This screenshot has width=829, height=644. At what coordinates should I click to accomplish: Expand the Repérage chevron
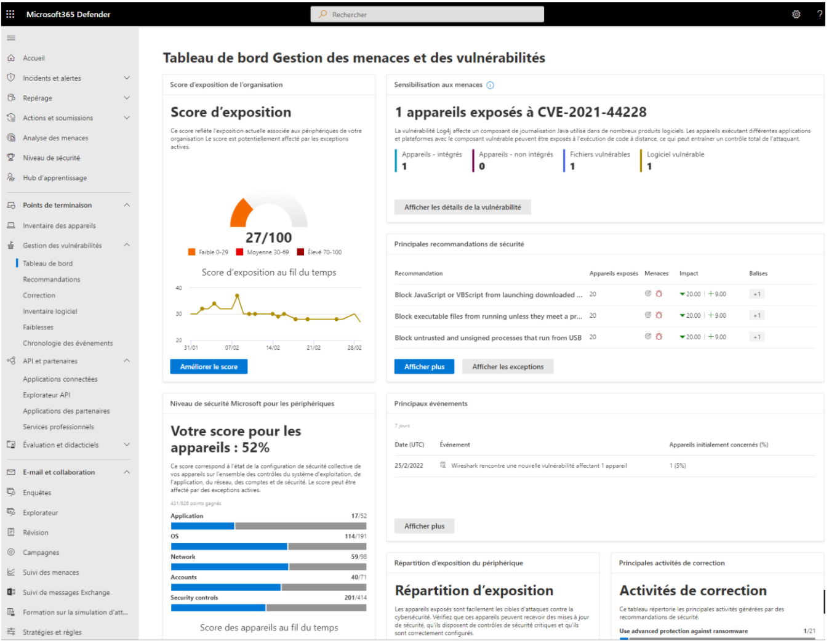point(127,98)
